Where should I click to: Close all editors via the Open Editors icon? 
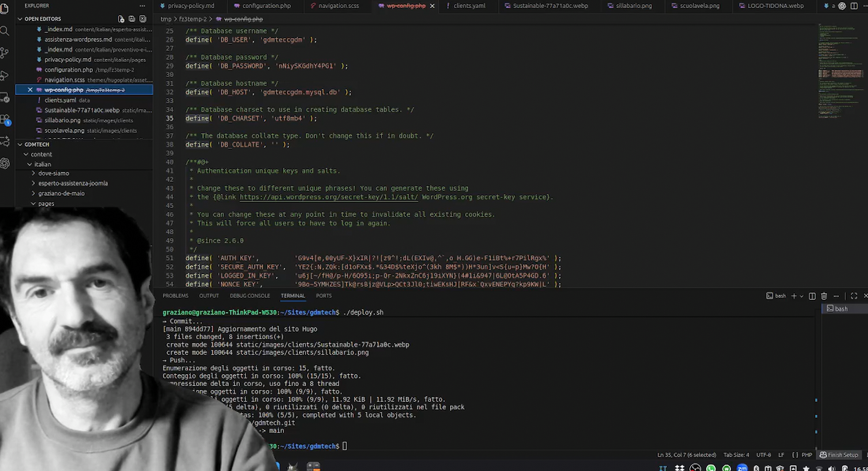tap(142, 19)
